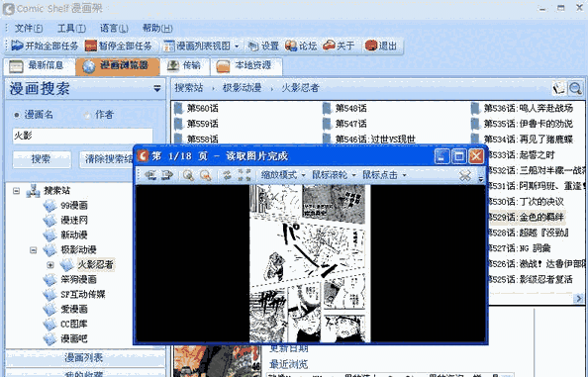Click 火影忍者 in the breadcrumb

(300, 88)
